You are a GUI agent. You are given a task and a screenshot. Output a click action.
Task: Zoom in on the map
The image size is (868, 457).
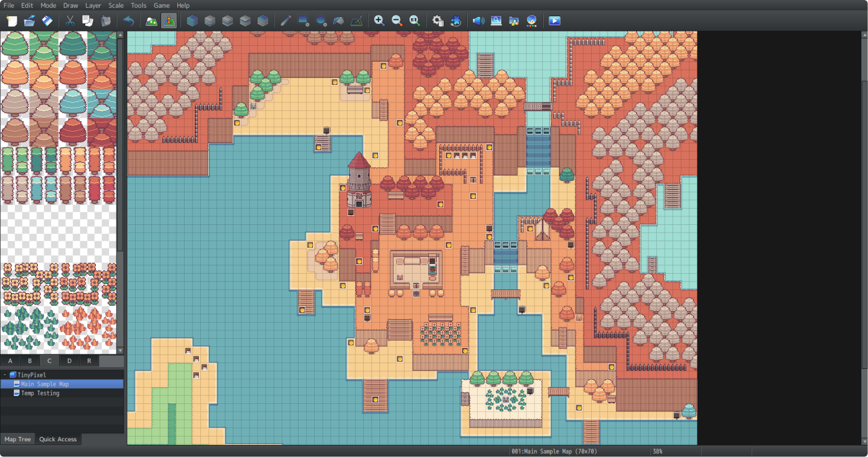tap(379, 21)
